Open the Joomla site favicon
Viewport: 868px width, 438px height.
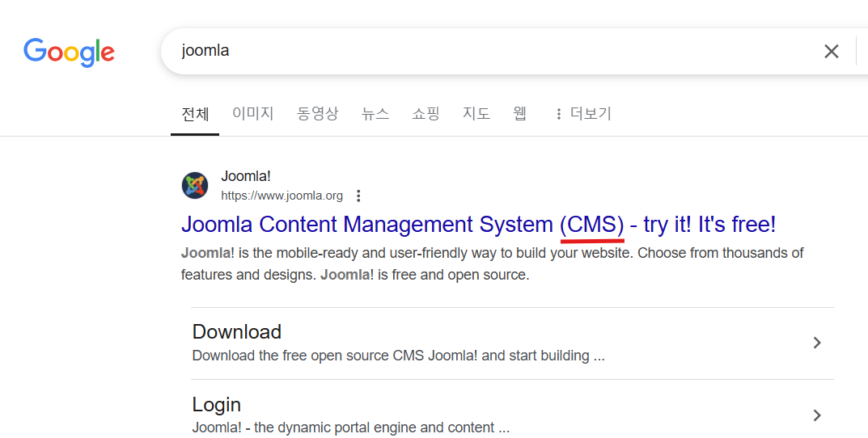click(x=195, y=185)
